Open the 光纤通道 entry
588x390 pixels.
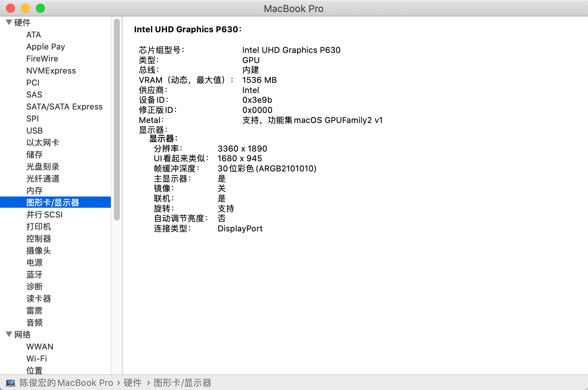tap(43, 179)
